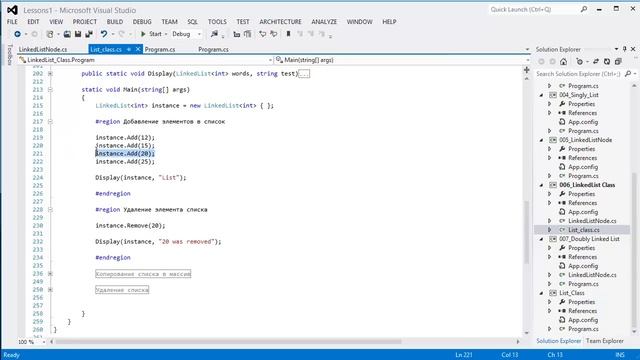Click the uncomment selected lines icon
This screenshot has height=360, width=640.
tap(273, 34)
